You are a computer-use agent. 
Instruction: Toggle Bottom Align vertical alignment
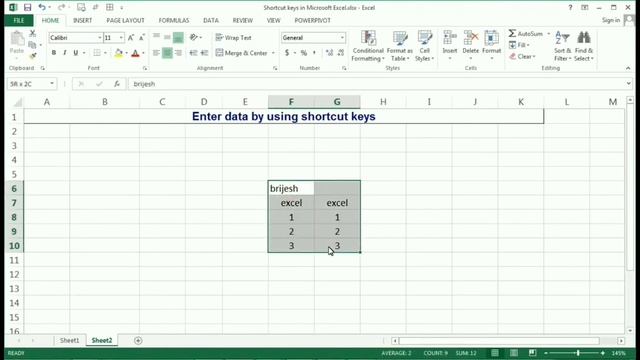(178, 38)
